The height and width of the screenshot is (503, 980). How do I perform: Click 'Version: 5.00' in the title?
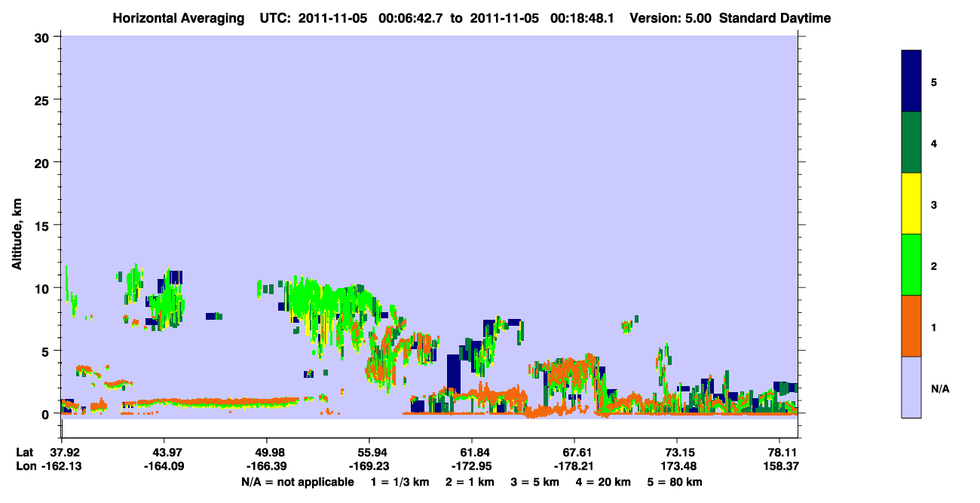pos(670,18)
